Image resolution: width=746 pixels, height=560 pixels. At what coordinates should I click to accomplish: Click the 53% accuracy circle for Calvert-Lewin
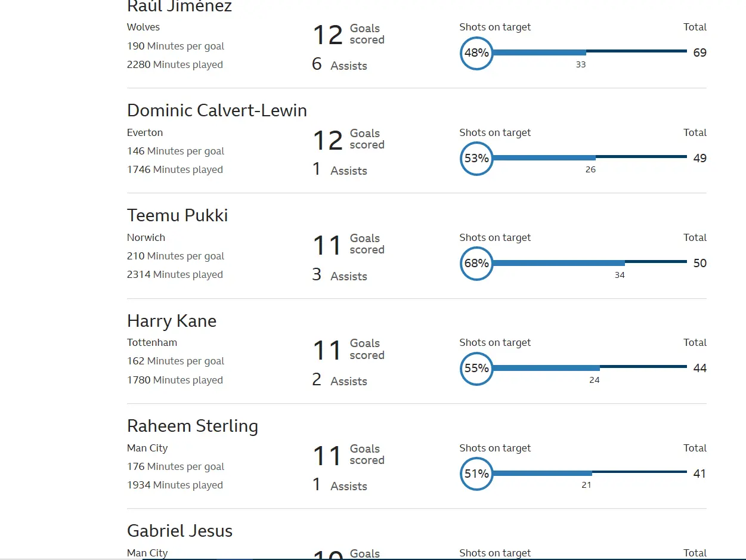click(x=476, y=159)
